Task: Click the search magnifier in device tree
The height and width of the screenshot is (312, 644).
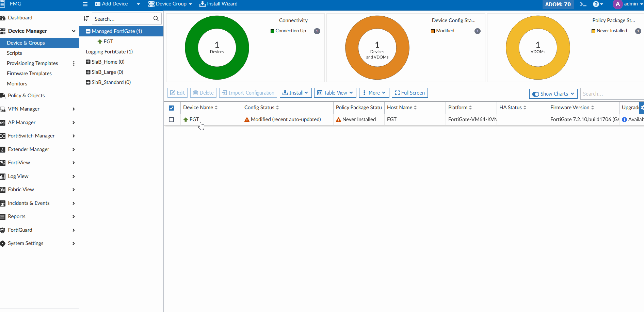Action: point(156,19)
